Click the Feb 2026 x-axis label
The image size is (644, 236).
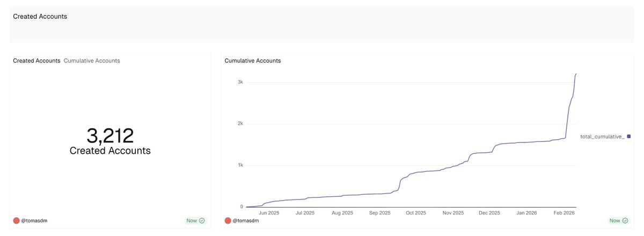point(564,213)
